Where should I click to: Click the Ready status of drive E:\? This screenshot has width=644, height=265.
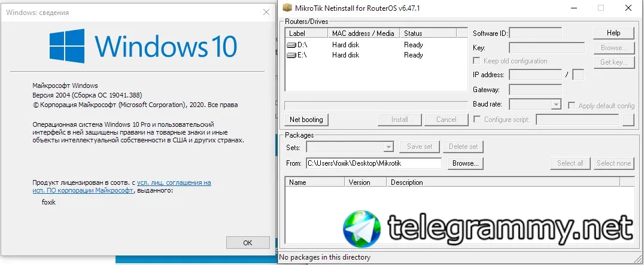click(413, 56)
